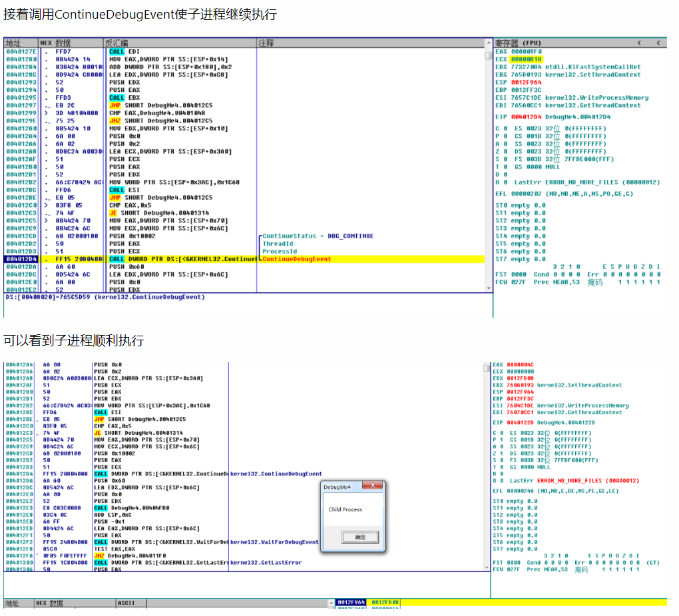Select TEST EAX,EAX instruction
679x616 pixels.
point(114,549)
